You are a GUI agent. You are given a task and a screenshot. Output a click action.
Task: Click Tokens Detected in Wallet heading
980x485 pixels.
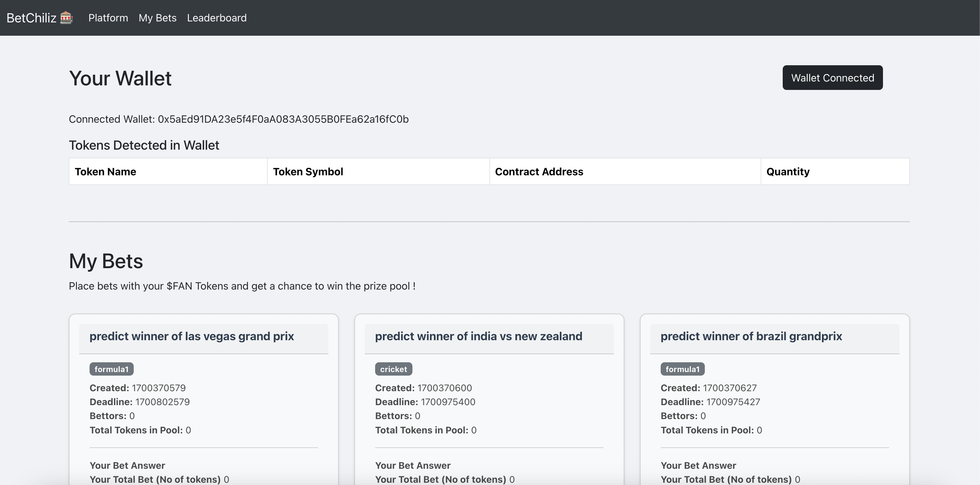pos(144,145)
